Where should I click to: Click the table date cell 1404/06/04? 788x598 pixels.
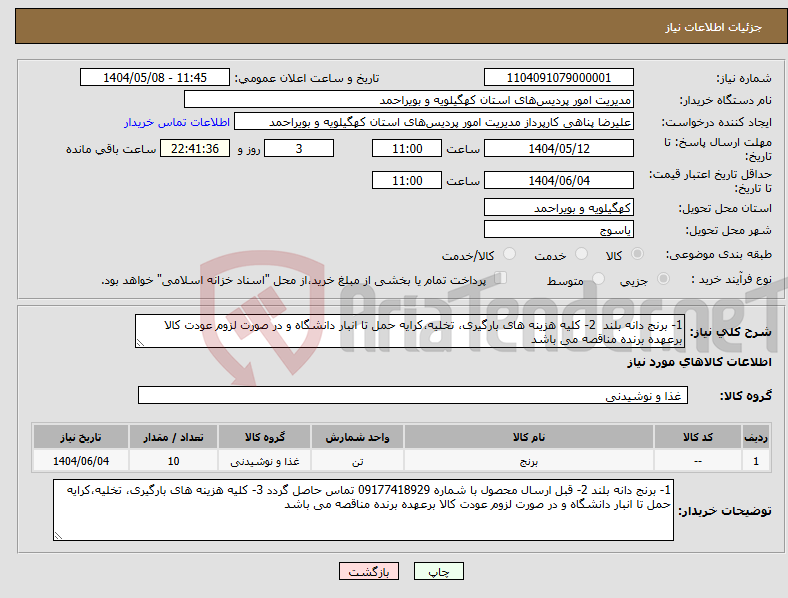pyautogui.click(x=81, y=461)
